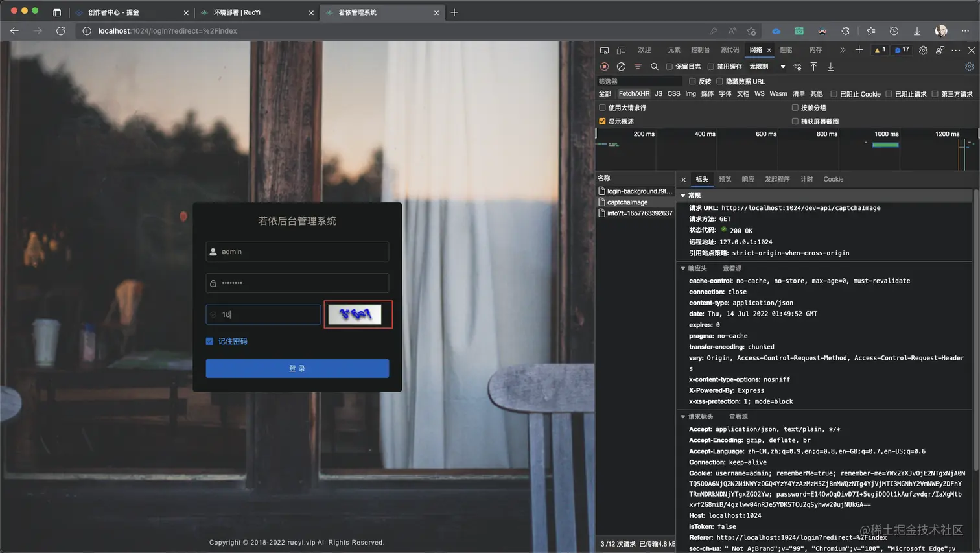Click the 筛选器 filter input

point(640,82)
